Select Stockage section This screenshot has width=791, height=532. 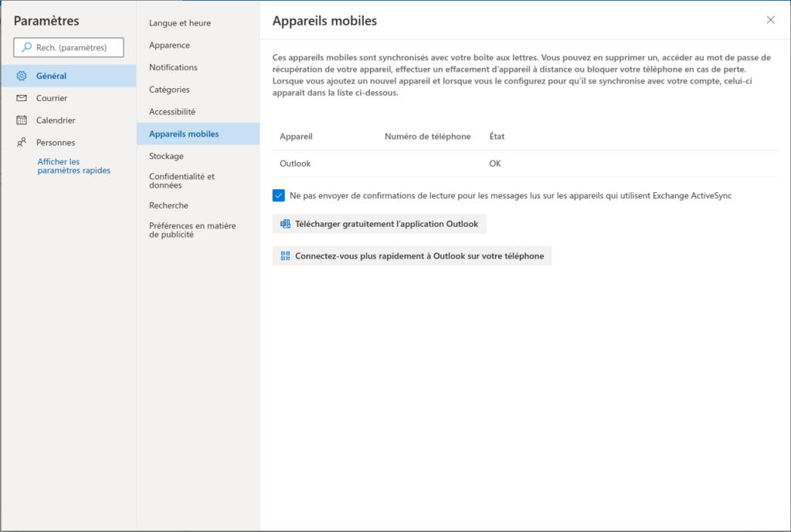199,156
